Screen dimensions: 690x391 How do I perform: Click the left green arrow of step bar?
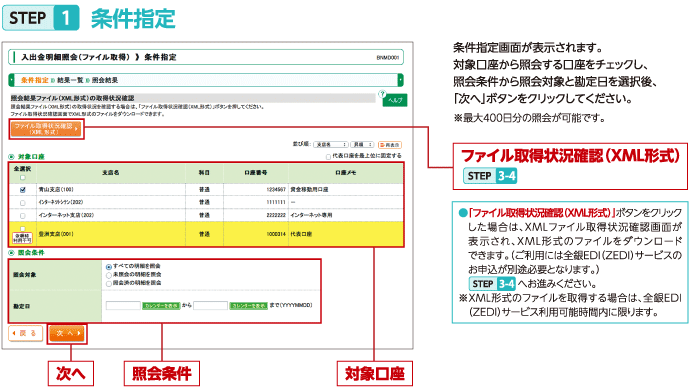(x=11, y=80)
